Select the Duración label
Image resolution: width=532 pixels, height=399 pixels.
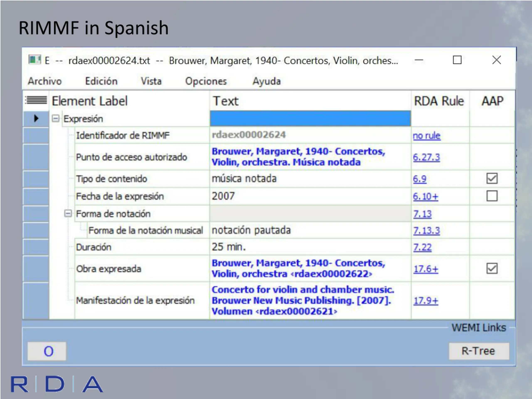[94, 247]
